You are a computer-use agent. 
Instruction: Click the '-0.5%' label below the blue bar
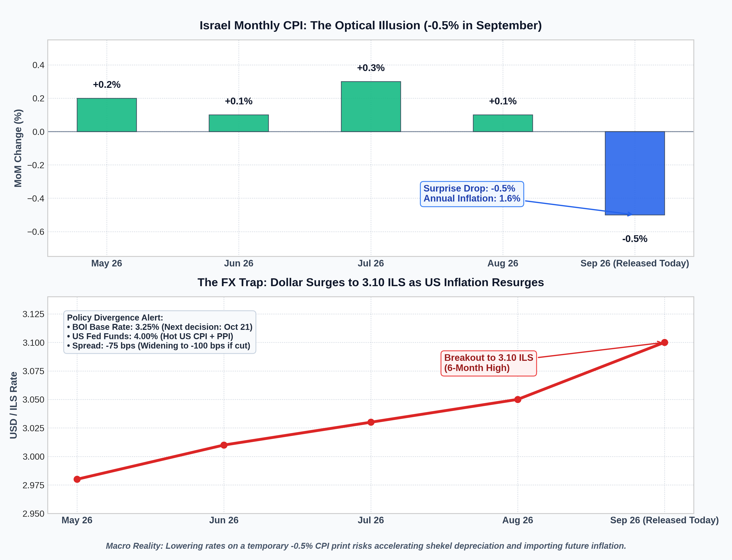pyautogui.click(x=635, y=239)
